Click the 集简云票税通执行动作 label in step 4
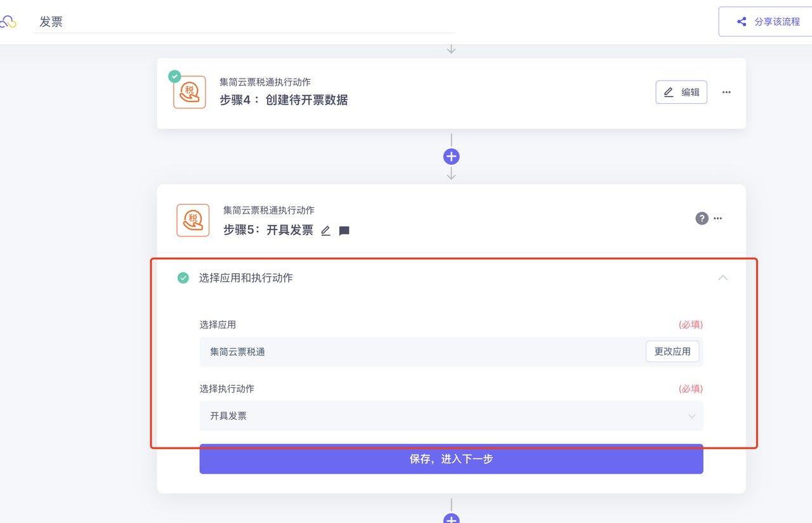The image size is (812, 523). click(265, 82)
